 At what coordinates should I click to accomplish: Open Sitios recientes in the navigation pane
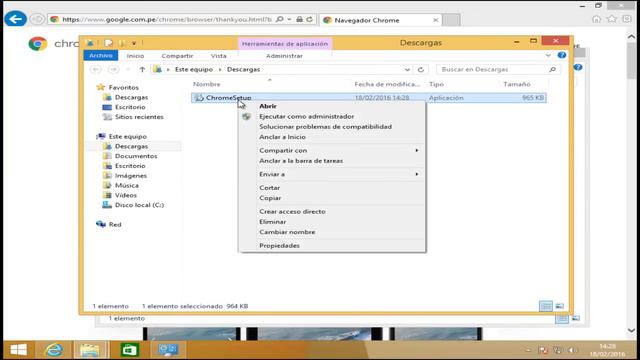click(x=139, y=117)
